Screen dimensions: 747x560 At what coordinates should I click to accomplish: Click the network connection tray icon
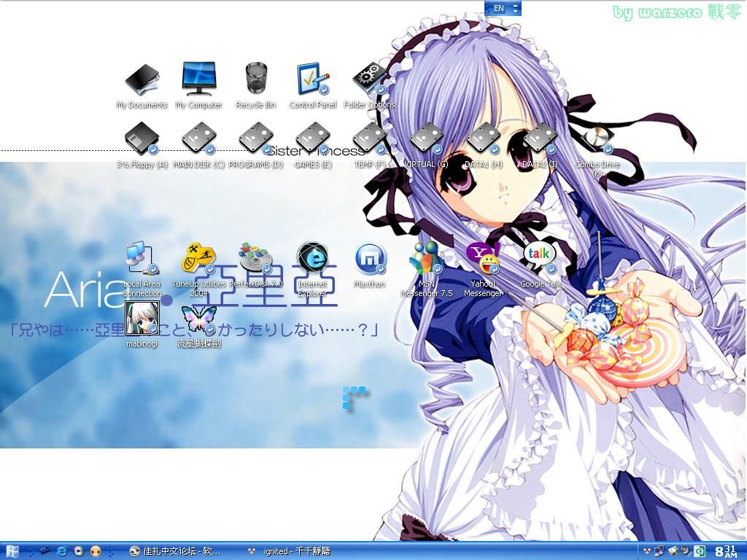pyautogui.click(x=659, y=551)
